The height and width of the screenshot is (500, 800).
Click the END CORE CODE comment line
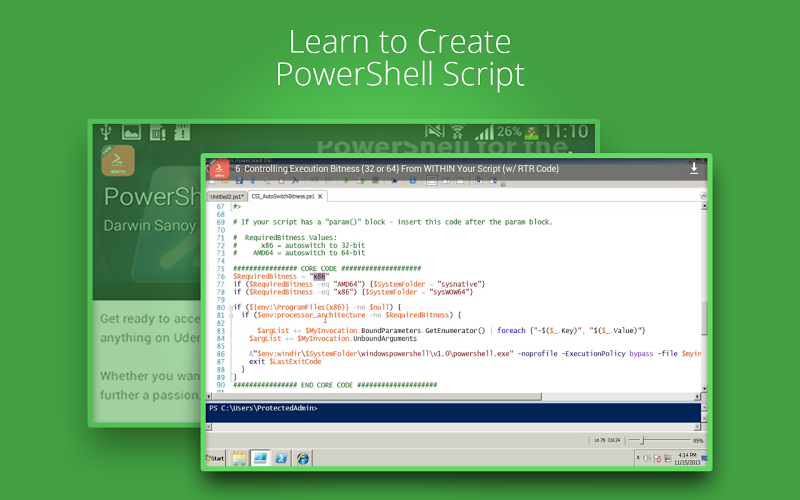point(335,385)
